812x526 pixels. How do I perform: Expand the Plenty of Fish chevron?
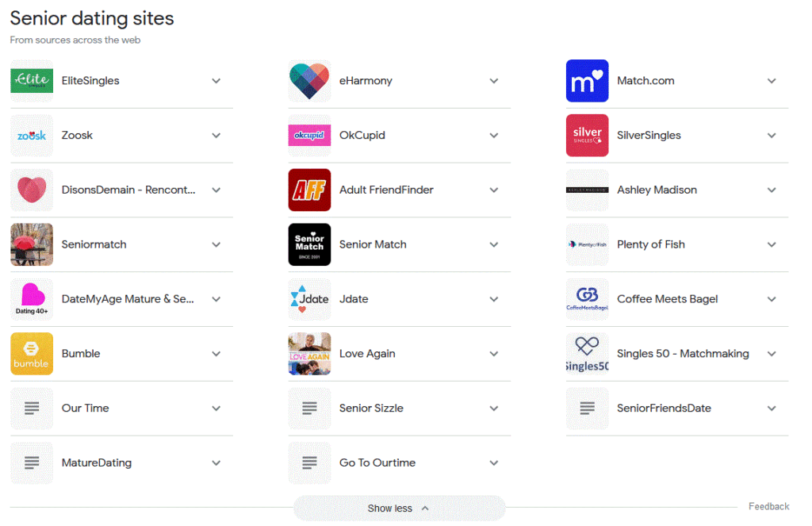772,245
